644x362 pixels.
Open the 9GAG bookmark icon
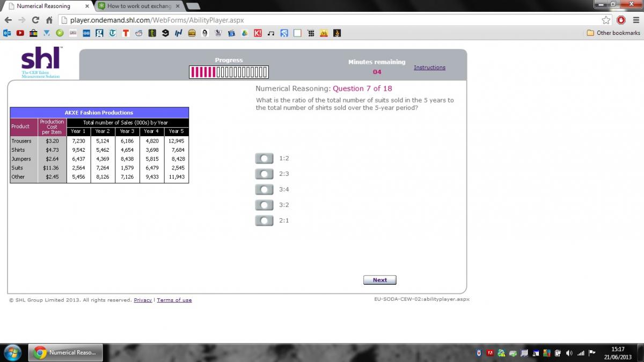(x=165, y=33)
